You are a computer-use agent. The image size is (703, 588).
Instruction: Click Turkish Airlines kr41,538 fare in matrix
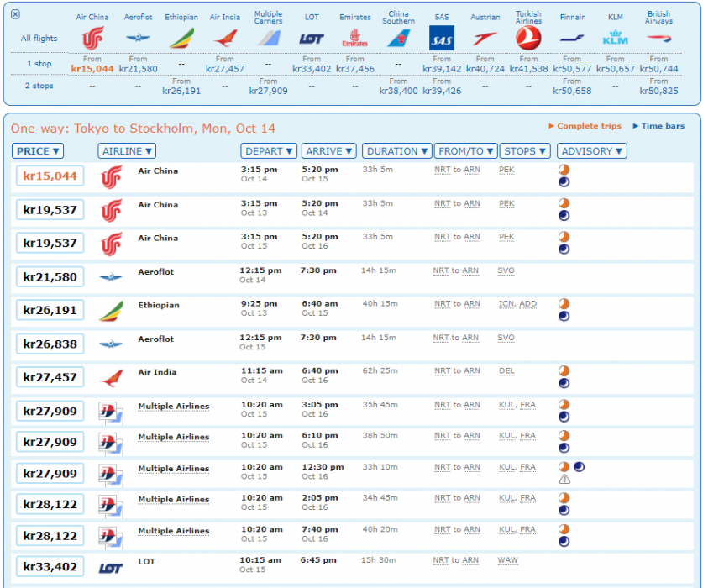pos(528,69)
